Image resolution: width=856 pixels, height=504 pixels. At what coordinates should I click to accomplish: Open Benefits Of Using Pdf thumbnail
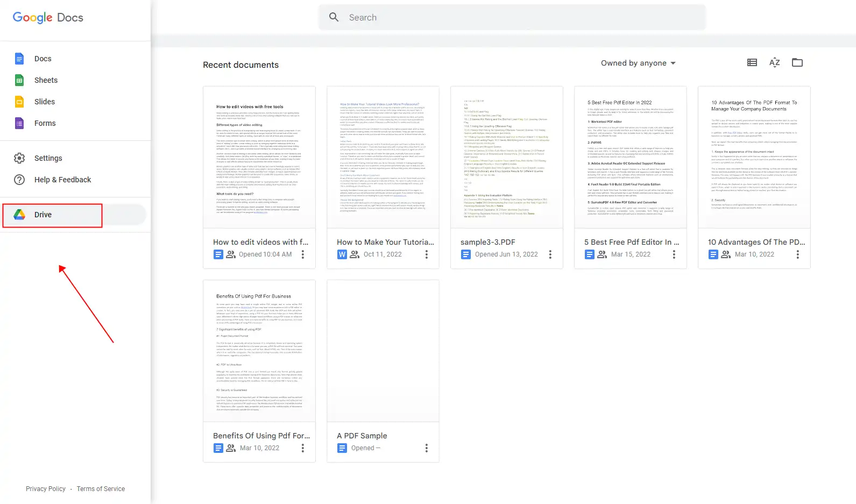(x=259, y=351)
